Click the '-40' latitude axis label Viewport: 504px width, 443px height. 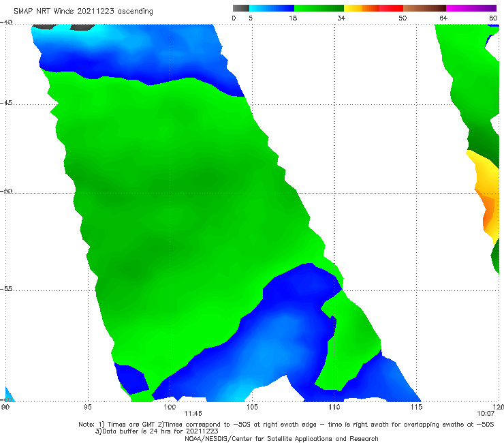[6, 22]
